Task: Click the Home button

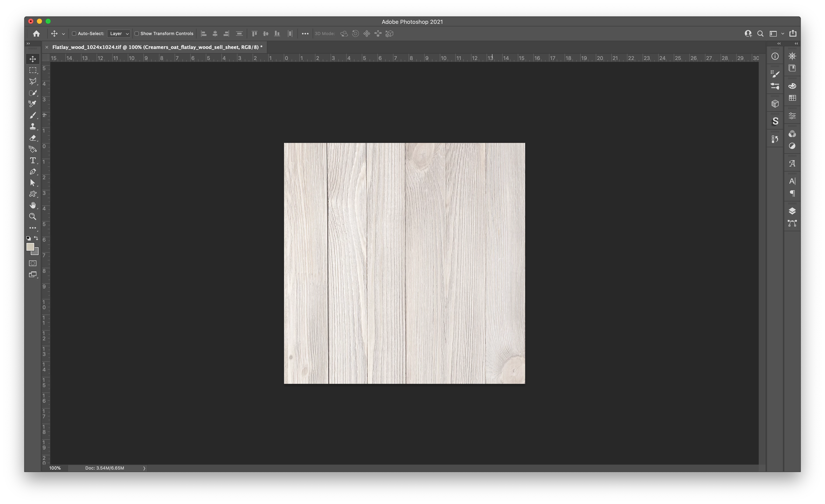Action: (x=36, y=34)
